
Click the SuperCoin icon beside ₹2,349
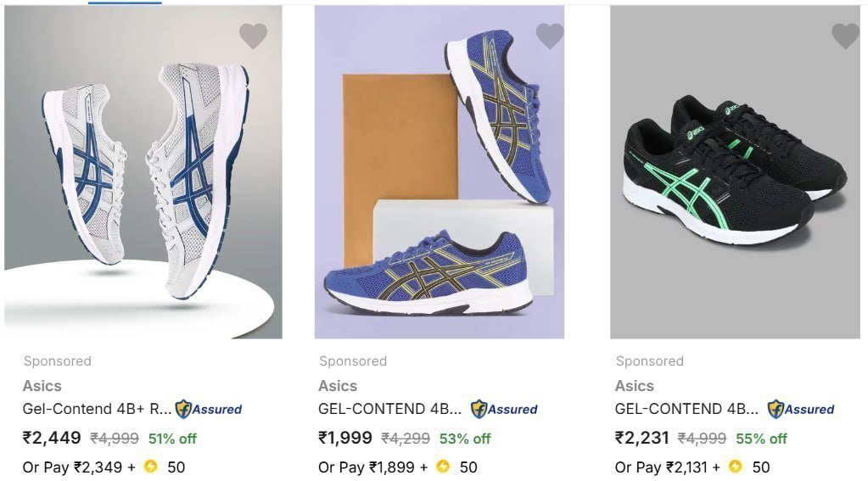tap(151, 467)
